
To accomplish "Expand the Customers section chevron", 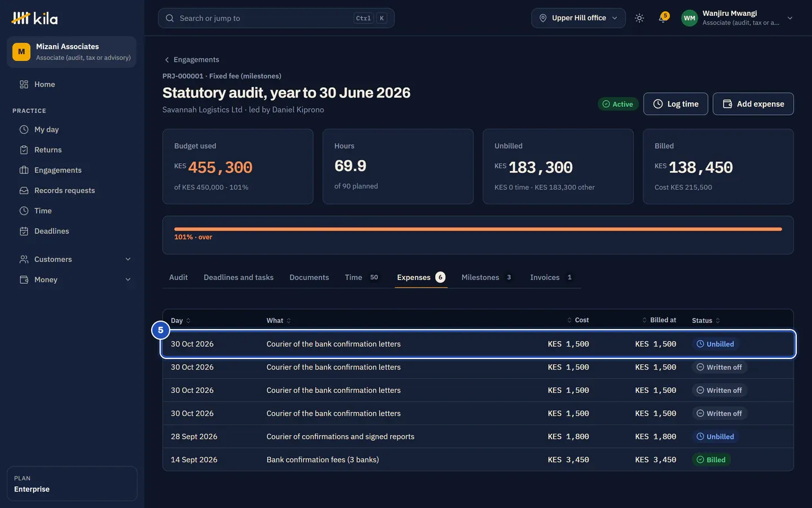I will tap(128, 259).
